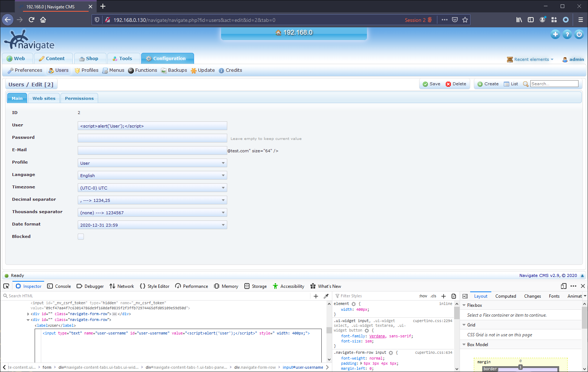Toggle the .cls class panel
This screenshot has height=372, width=588.
pyautogui.click(x=433, y=296)
